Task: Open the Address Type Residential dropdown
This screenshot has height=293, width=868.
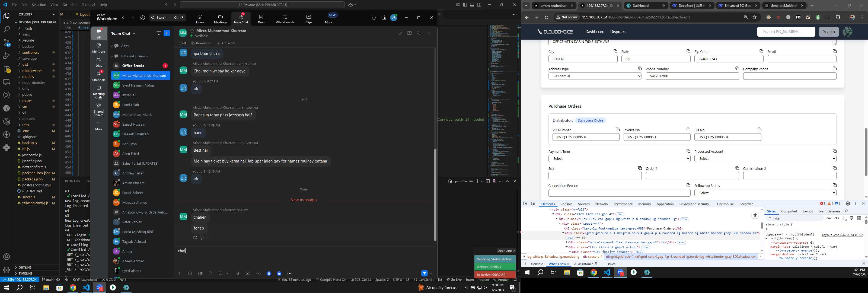Action: pyautogui.click(x=595, y=76)
